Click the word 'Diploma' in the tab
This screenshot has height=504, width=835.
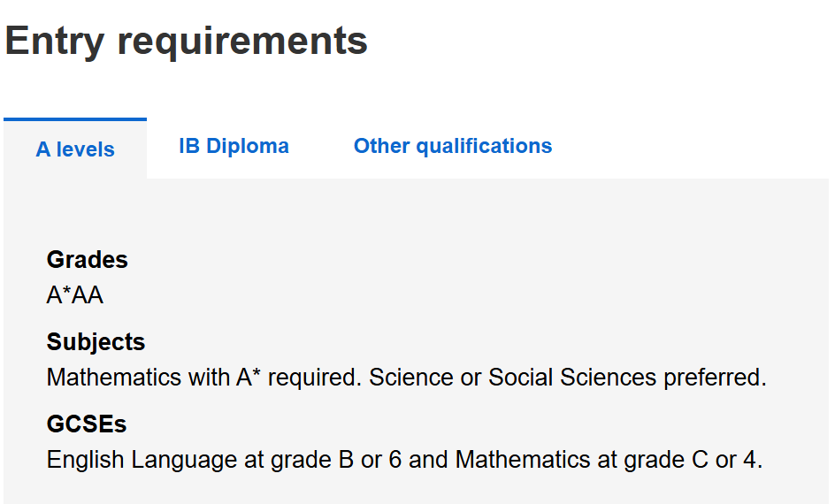(248, 146)
